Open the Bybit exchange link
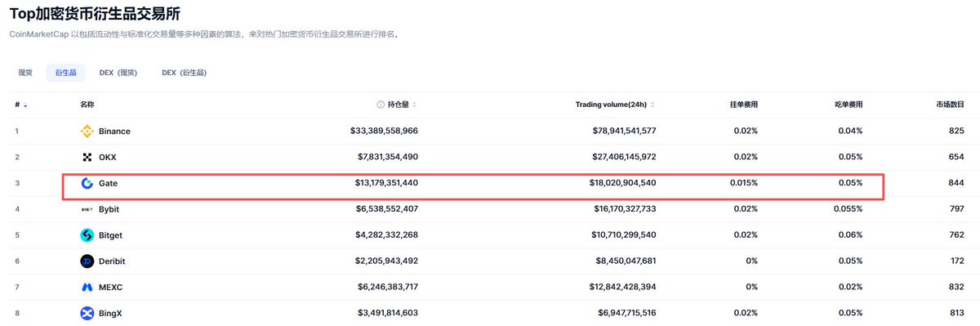This screenshot has height=326, width=980. (x=109, y=209)
